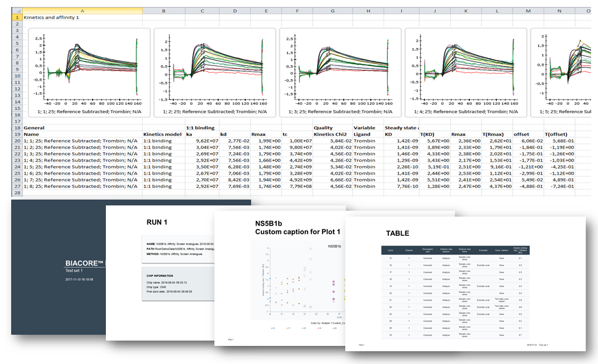Click column G header

(333, 11)
